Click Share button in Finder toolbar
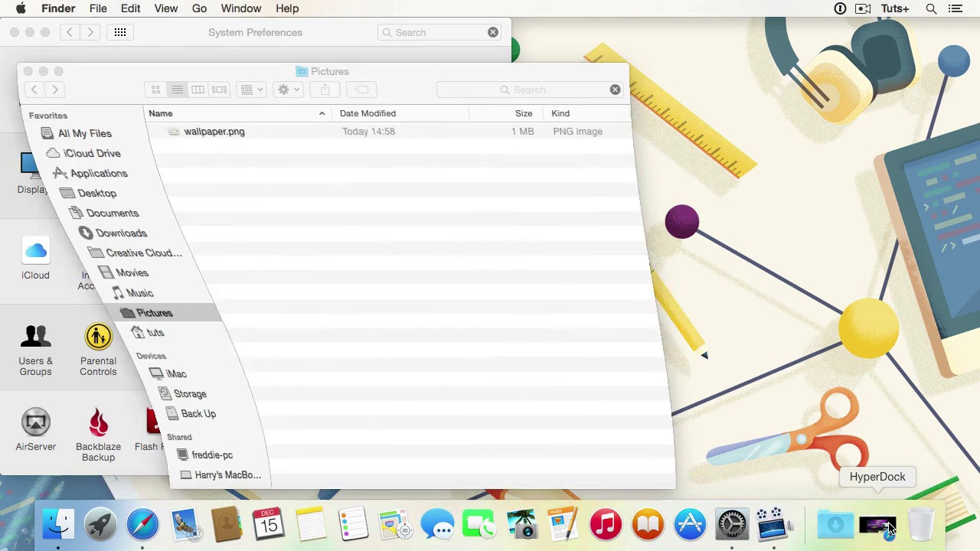Screen dimensions: 980x551 point(325,90)
